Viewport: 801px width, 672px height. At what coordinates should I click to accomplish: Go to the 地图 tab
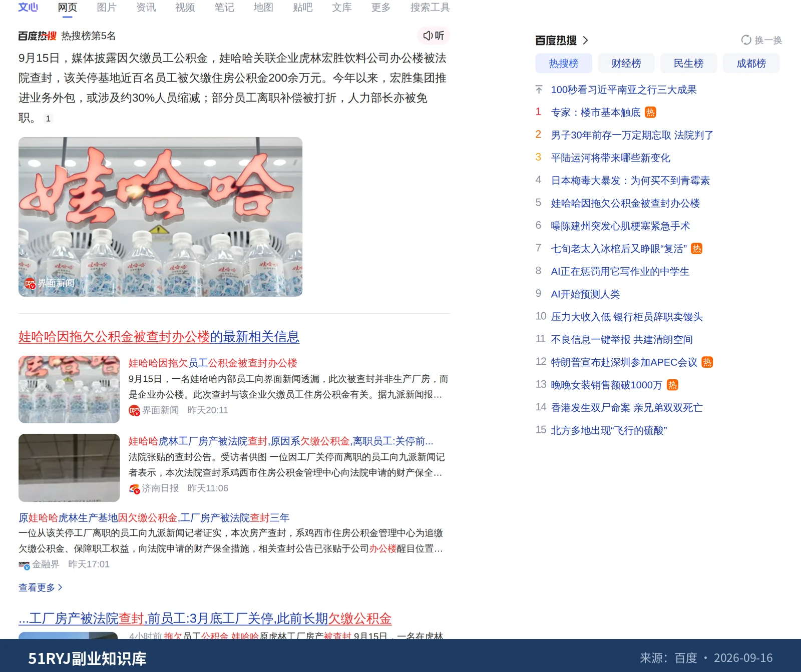pyautogui.click(x=263, y=8)
